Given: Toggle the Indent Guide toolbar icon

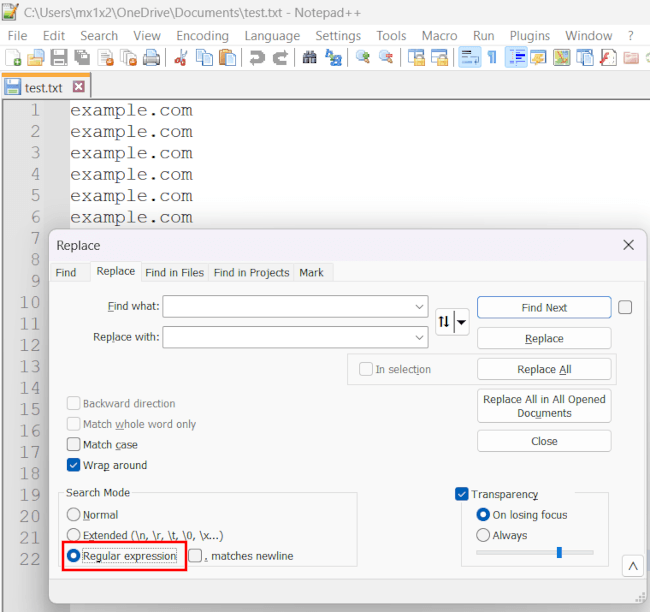Looking at the screenshot, I should [516, 58].
